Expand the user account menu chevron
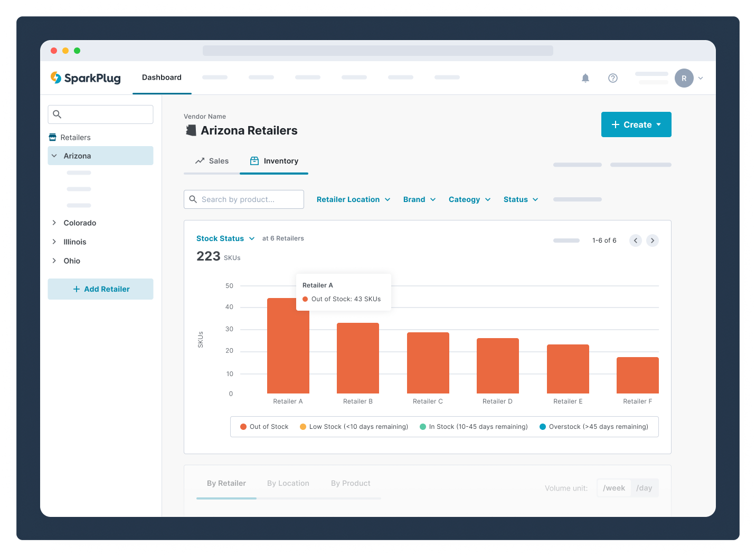 (701, 78)
